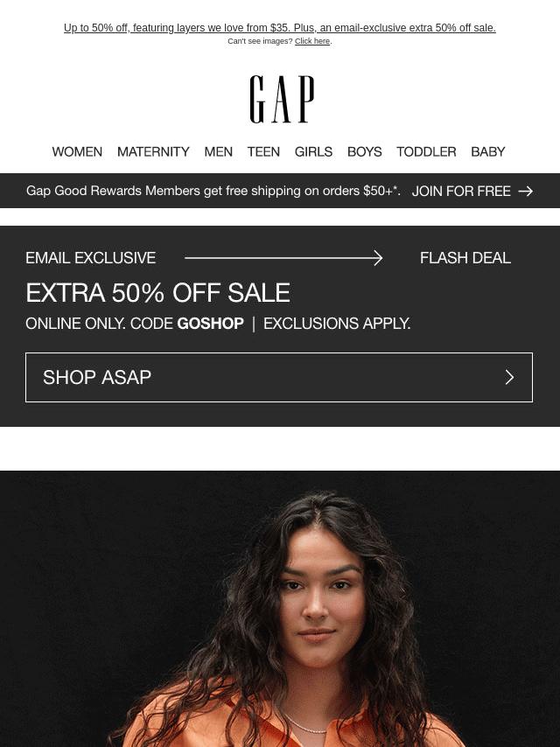
Task: Click the FLASH DEAL label
Action: pyautogui.click(x=465, y=258)
